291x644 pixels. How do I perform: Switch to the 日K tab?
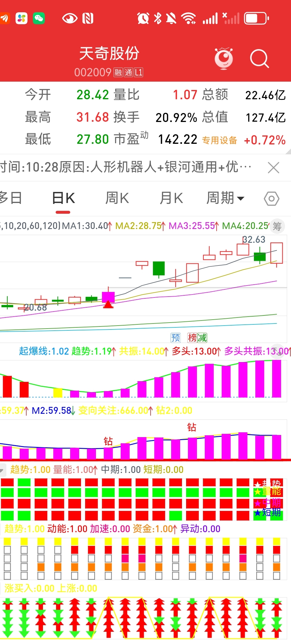click(x=64, y=199)
